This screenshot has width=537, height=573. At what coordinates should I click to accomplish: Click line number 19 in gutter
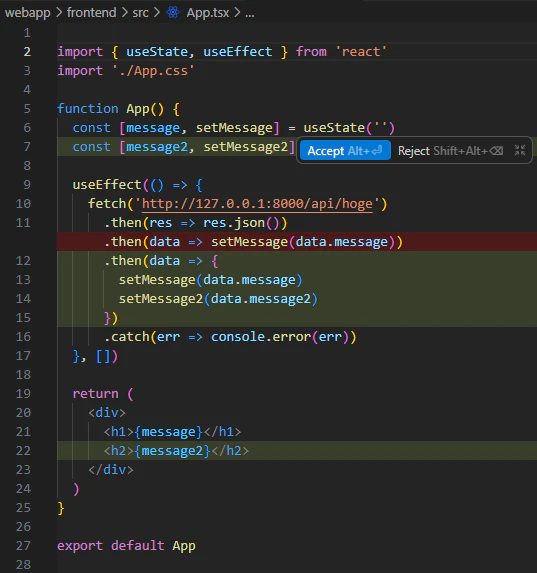[23, 394]
